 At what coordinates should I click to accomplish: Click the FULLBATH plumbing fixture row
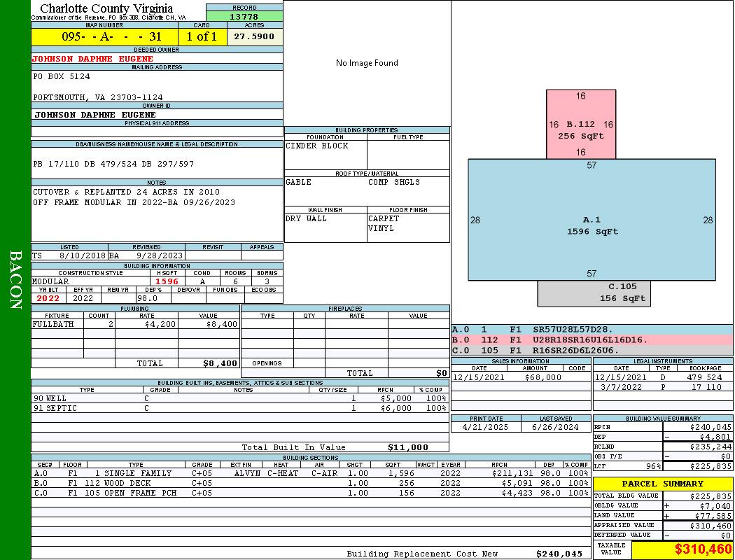tap(135, 325)
